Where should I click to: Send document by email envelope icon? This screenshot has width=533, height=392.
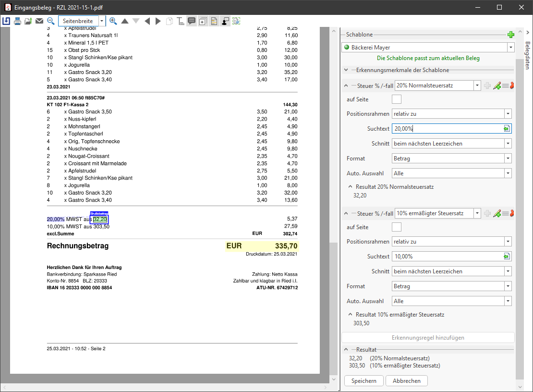click(39, 21)
